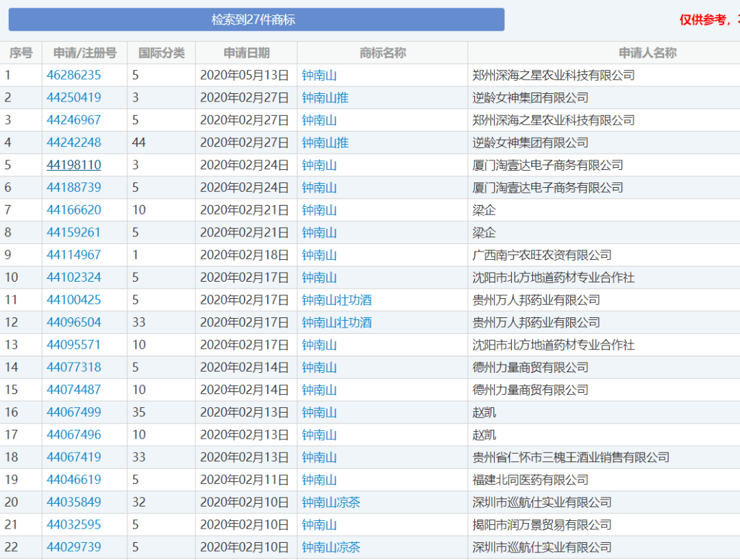Select applicant 福建北同医药有限公司
This screenshot has height=560, width=740.
(530, 480)
